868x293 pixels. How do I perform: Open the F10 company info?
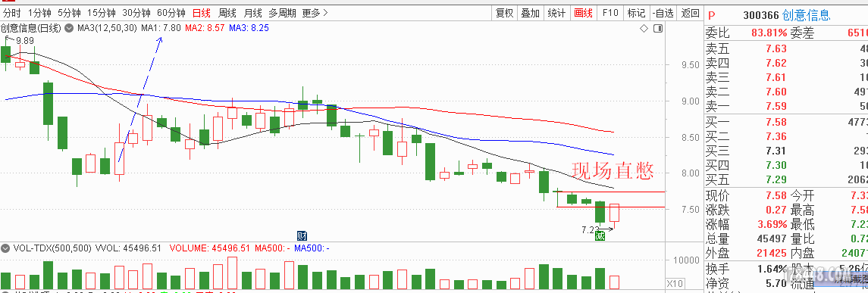pos(610,13)
